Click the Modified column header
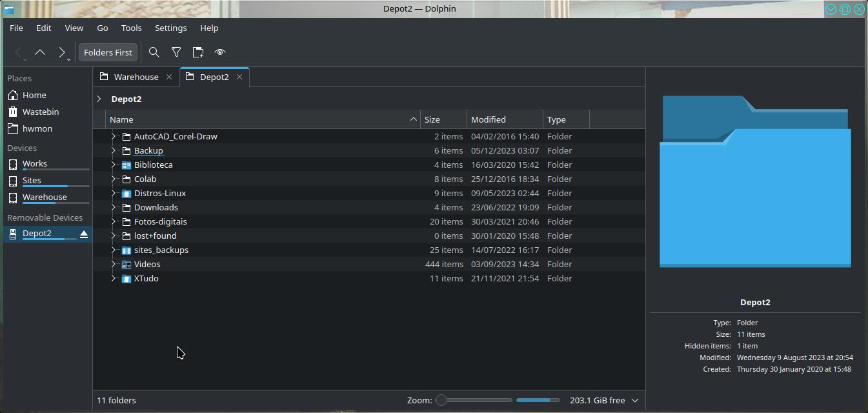The height and width of the screenshot is (413, 868). (505, 119)
